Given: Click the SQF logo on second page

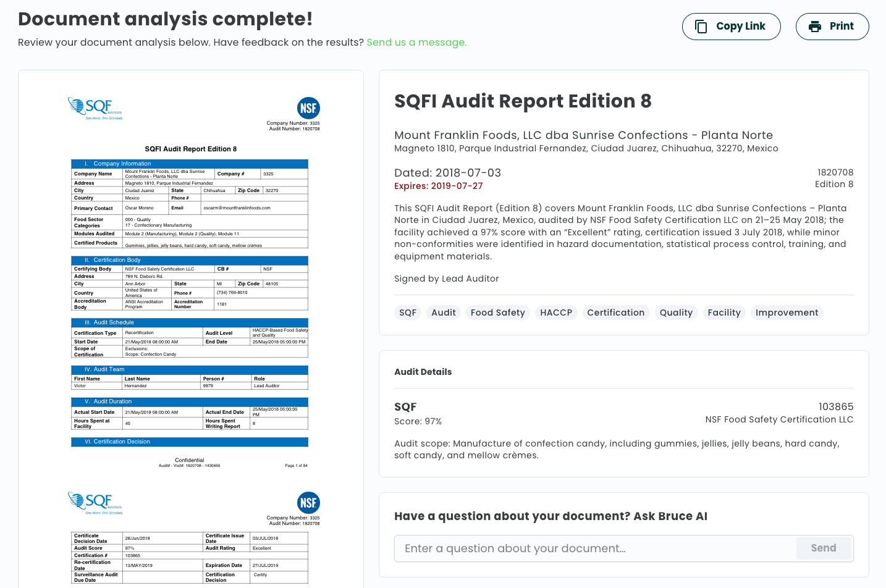Looking at the screenshot, I should coord(95,503).
